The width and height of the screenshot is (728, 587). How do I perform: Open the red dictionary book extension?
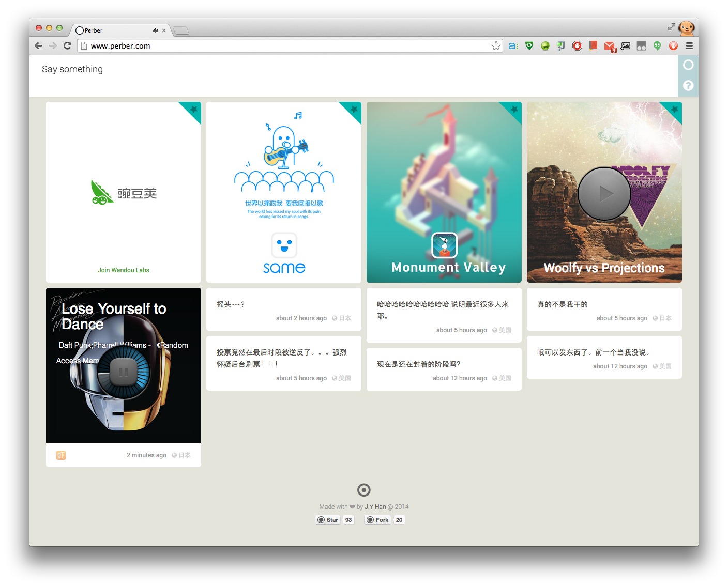coord(593,45)
